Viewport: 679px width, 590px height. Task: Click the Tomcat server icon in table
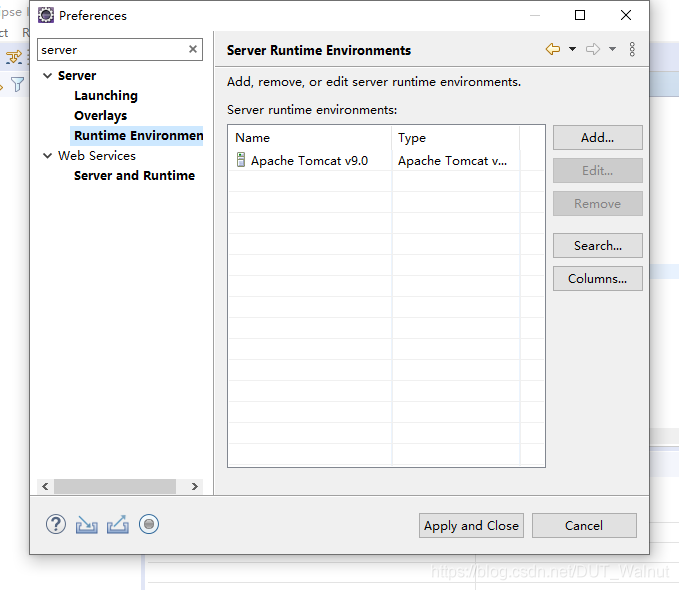(x=241, y=160)
